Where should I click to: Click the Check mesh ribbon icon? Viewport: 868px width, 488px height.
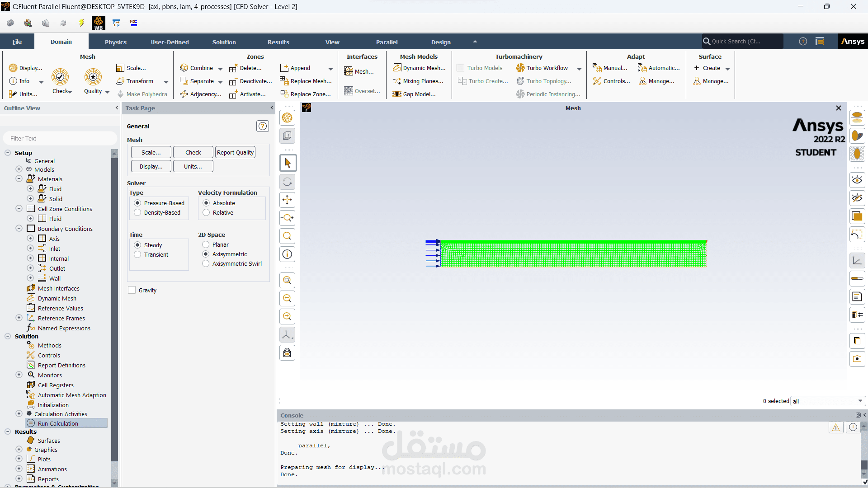pyautogui.click(x=60, y=77)
